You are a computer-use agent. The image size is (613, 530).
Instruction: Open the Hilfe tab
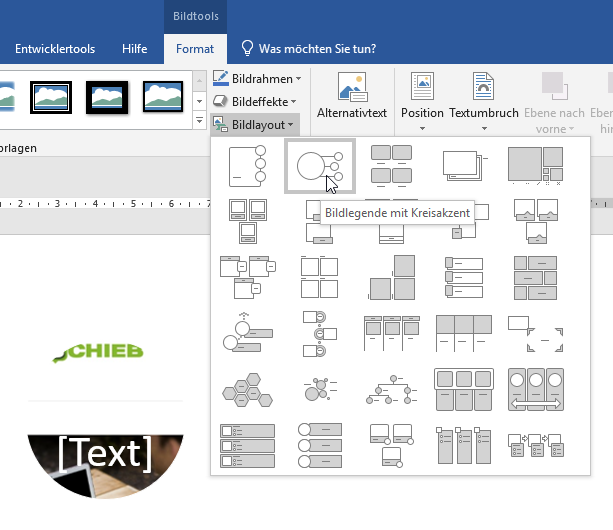134,49
